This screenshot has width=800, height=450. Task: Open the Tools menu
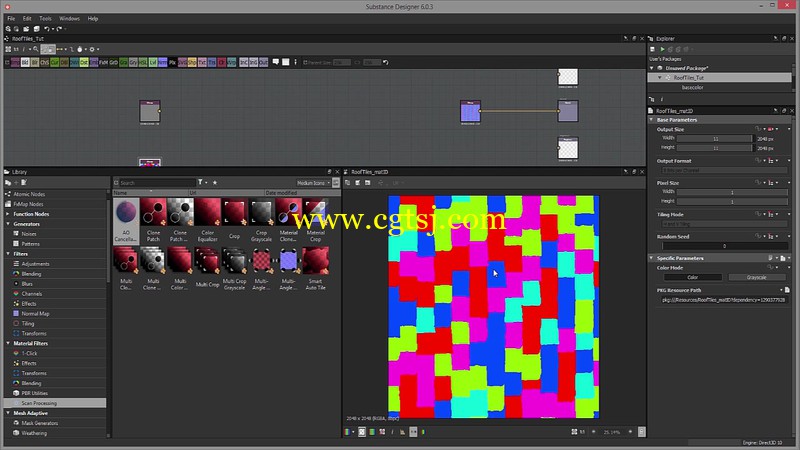(x=45, y=18)
